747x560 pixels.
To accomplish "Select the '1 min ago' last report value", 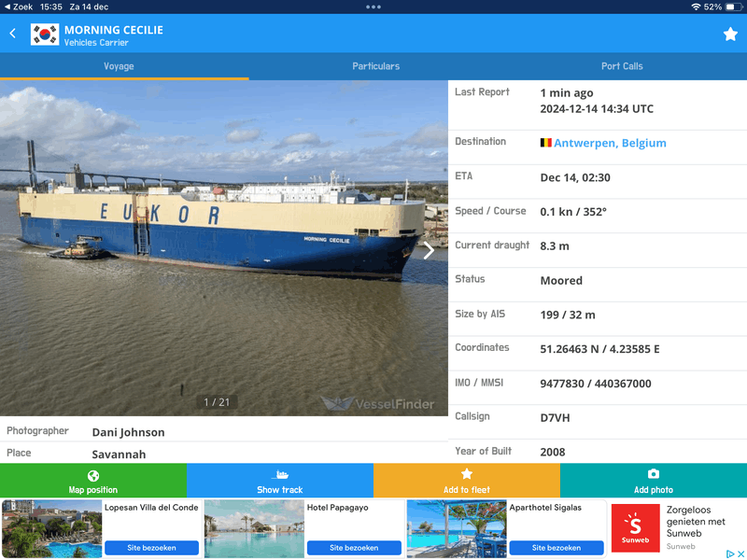I will coord(567,92).
